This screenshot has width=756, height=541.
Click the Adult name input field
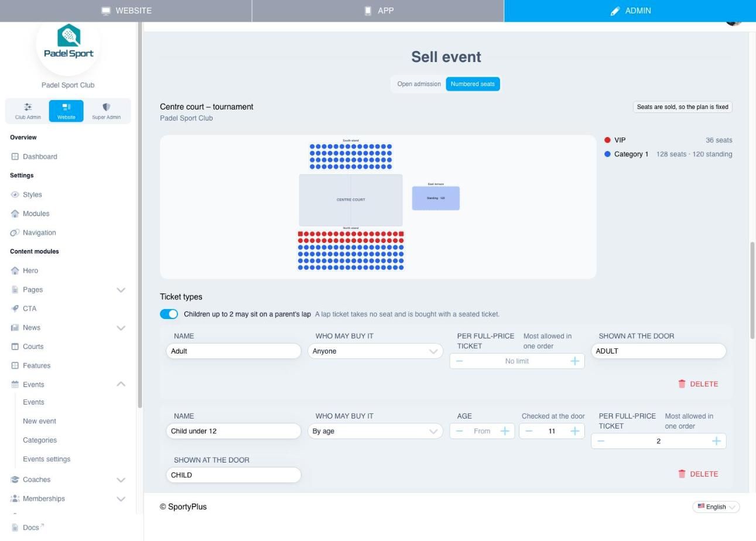click(x=234, y=351)
